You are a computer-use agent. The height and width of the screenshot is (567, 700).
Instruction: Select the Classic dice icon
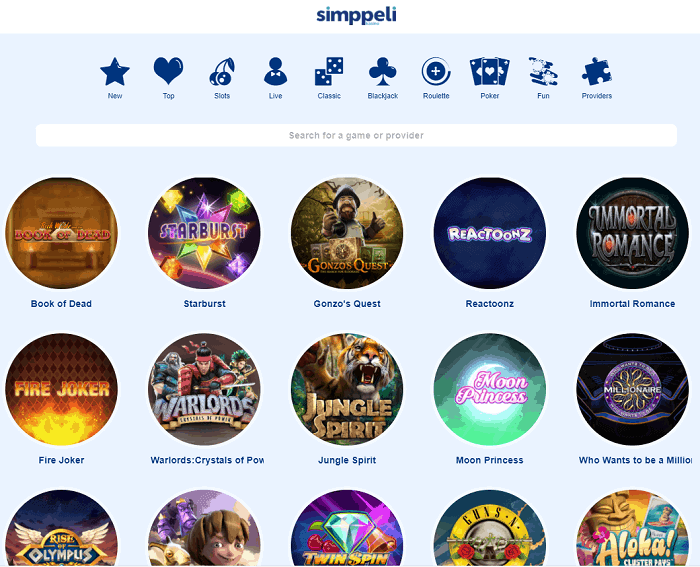(x=329, y=71)
